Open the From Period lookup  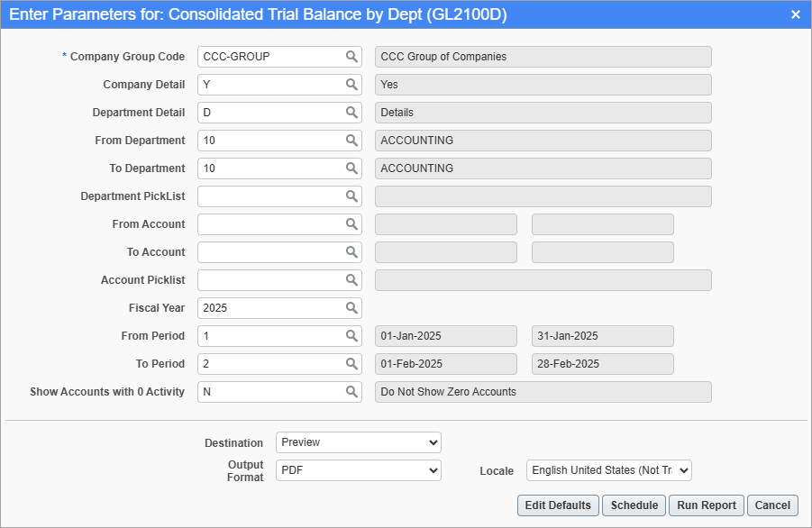(x=351, y=335)
